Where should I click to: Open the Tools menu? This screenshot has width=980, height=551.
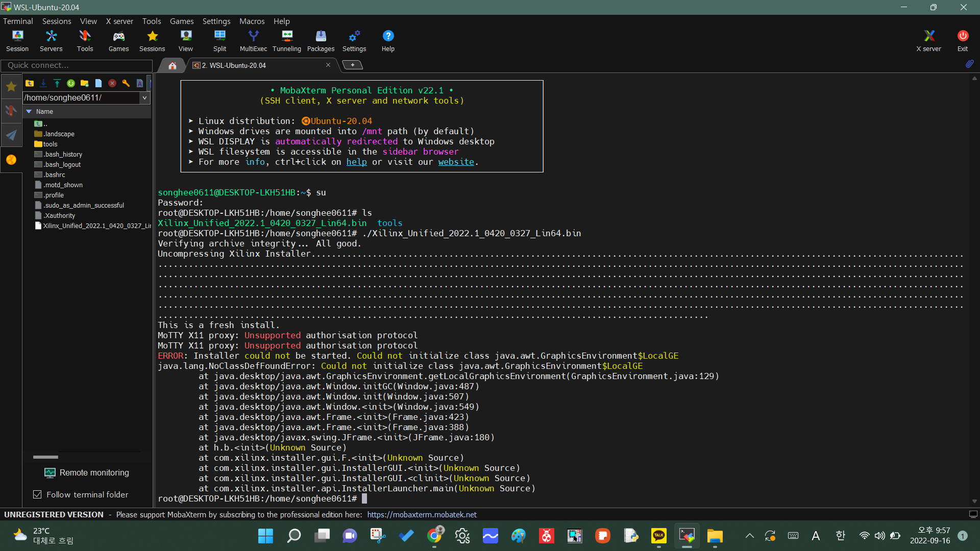point(152,21)
